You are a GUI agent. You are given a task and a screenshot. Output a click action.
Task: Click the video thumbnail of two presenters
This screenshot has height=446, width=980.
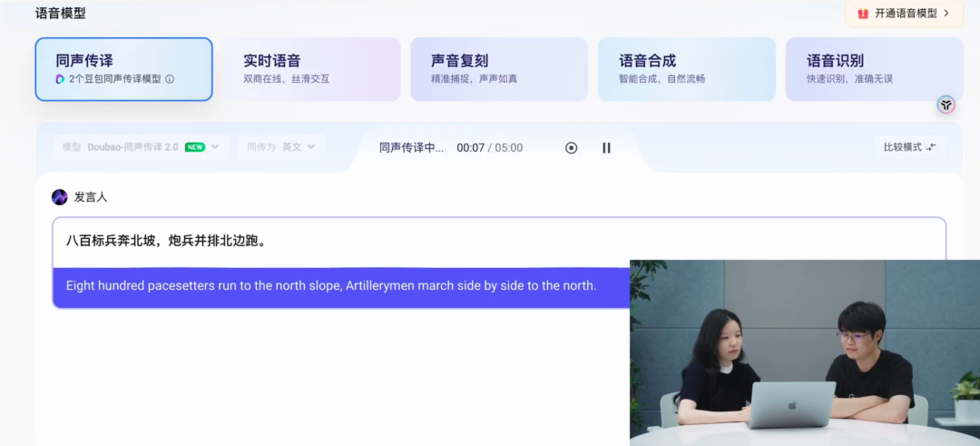(804, 352)
